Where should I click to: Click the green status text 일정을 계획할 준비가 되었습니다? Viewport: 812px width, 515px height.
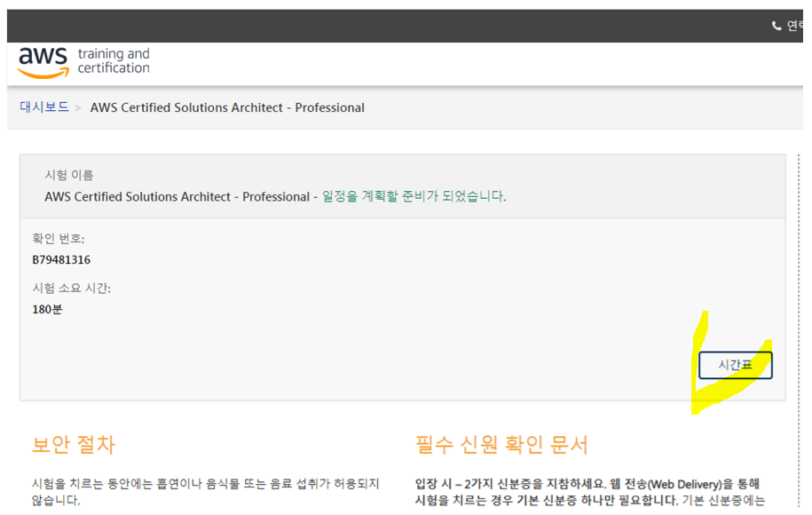tap(414, 196)
